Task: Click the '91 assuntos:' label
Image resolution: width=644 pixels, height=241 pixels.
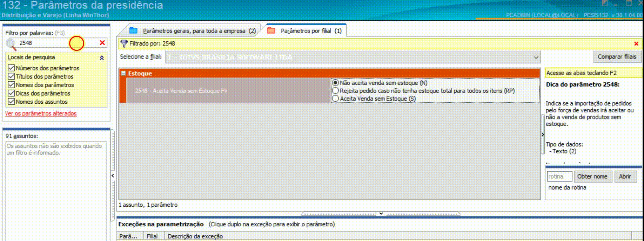Action: click(x=22, y=136)
